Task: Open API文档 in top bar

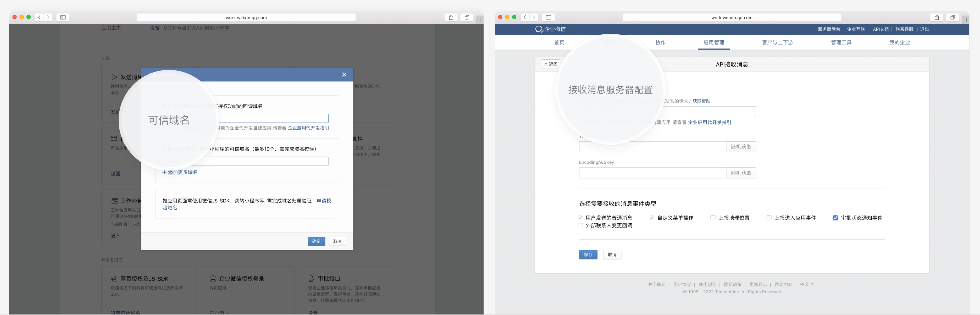Action: tap(881, 29)
